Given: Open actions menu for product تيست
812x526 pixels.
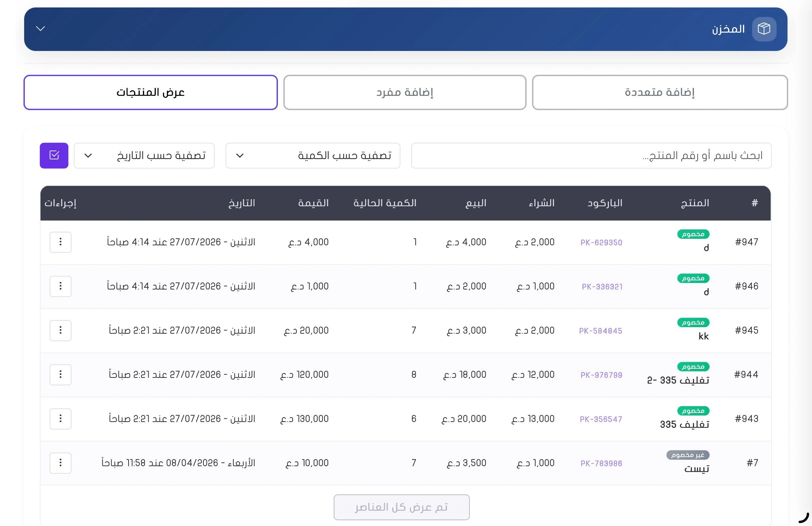Looking at the screenshot, I should [x=61, y=463].
